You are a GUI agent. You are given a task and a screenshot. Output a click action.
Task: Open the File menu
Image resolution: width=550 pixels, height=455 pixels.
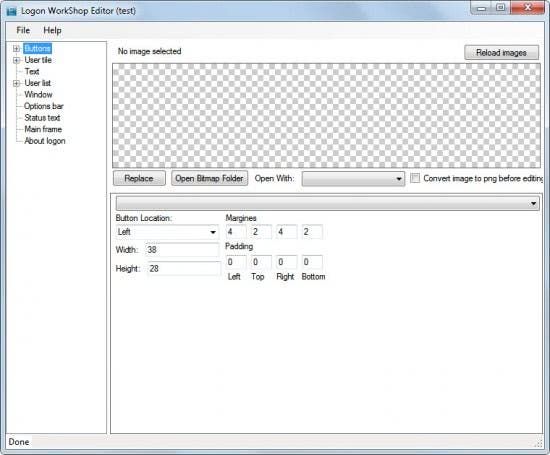point(23,31)
